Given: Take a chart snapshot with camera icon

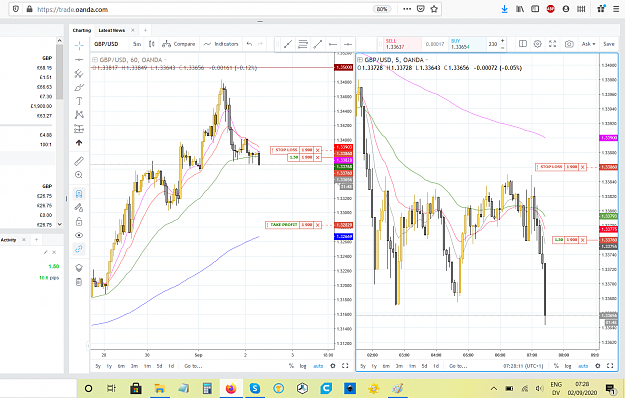Looking at the screenshot, I should [x=569, y=44].
